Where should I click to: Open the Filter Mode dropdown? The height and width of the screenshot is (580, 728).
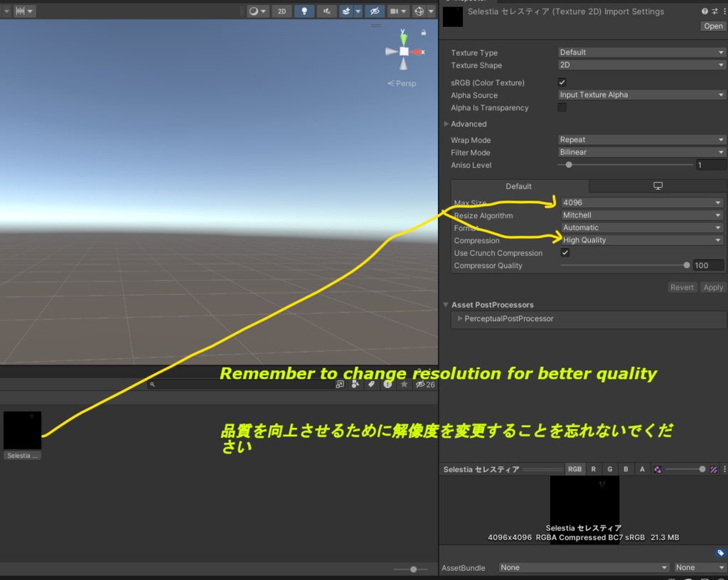click(642, 152)
